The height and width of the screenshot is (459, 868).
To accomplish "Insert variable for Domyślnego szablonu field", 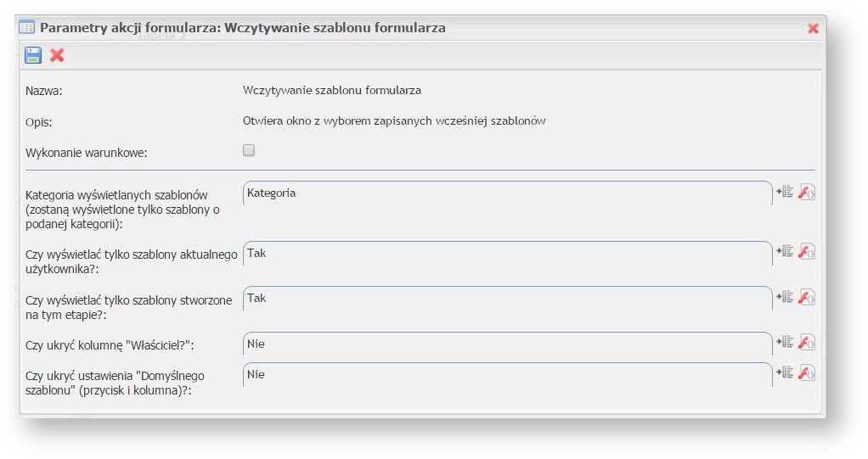I will 786,372.
